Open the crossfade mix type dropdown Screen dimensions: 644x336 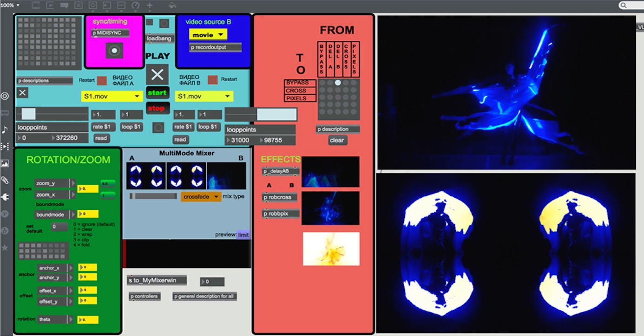(x=201, y=197)
